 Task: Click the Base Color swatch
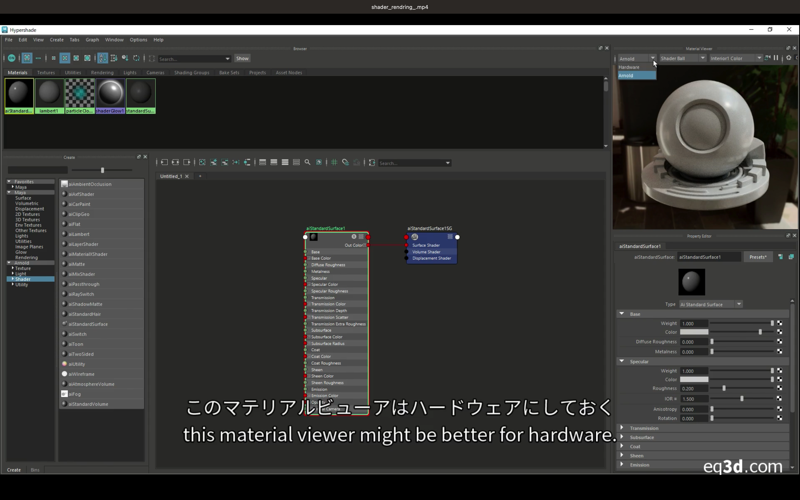tap(694, 332)
